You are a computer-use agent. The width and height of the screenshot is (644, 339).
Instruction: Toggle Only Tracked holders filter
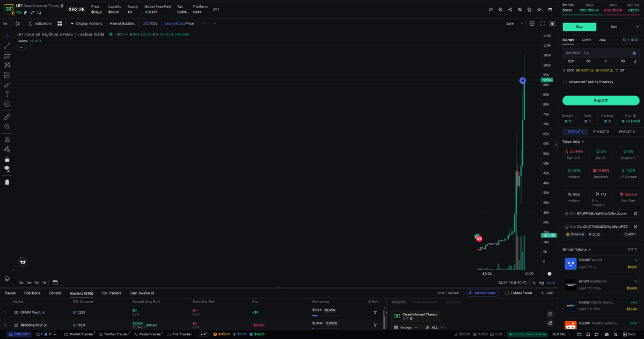(448, 293)
